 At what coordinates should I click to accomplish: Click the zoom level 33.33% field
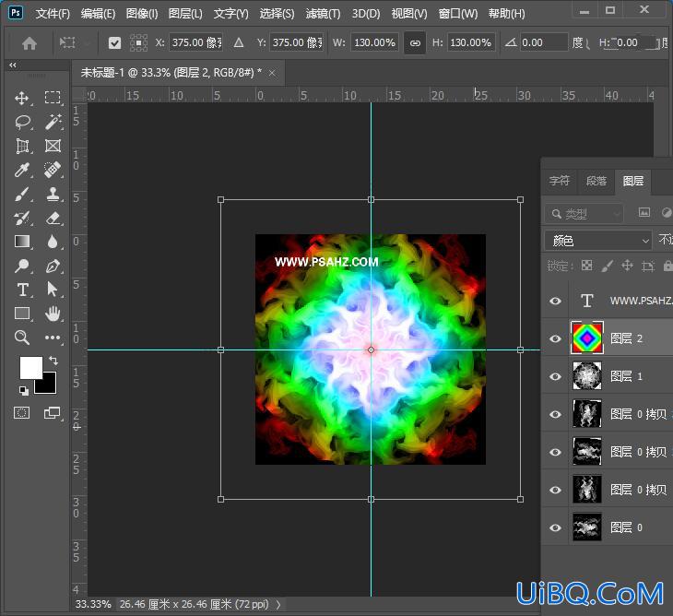click(x=93, y=604)
